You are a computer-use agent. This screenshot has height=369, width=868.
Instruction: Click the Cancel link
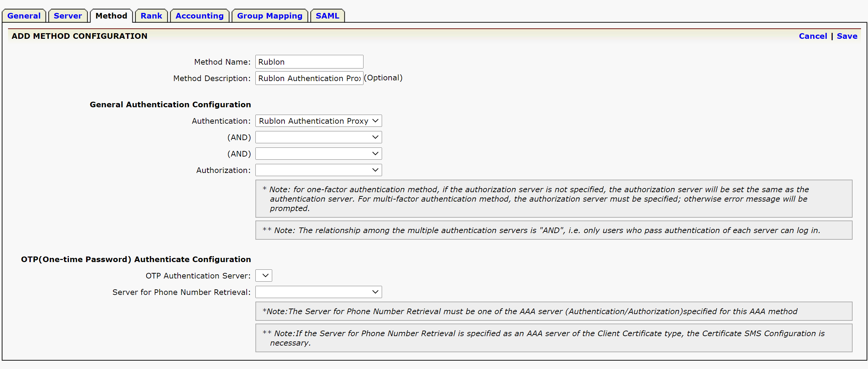tap(813, 36)
